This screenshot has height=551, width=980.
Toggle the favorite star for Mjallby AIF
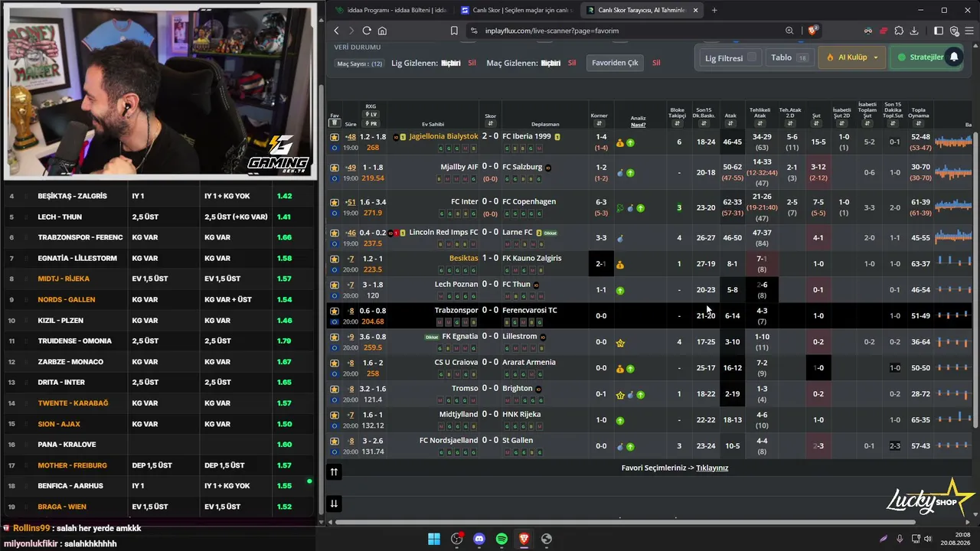(335, 168)
